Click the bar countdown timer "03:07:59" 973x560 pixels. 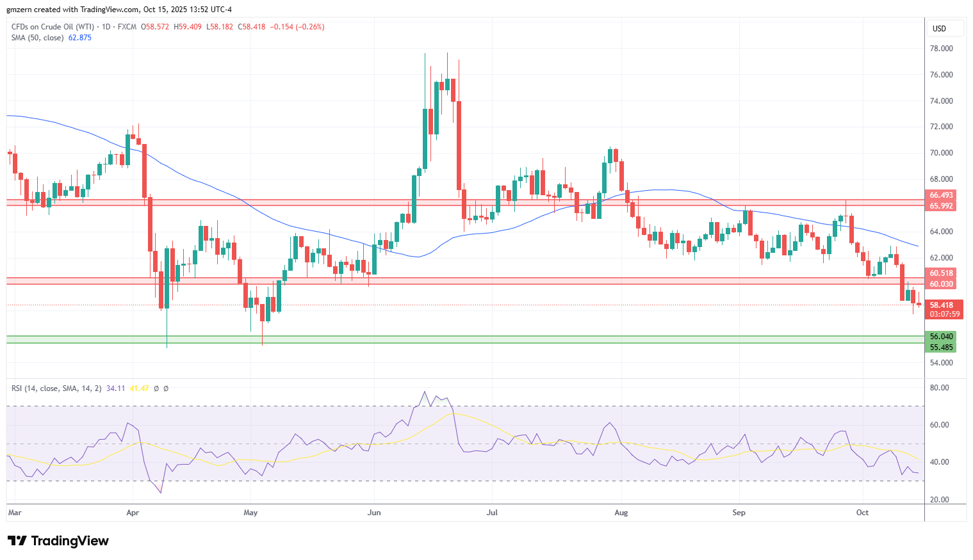pos(945,314)
